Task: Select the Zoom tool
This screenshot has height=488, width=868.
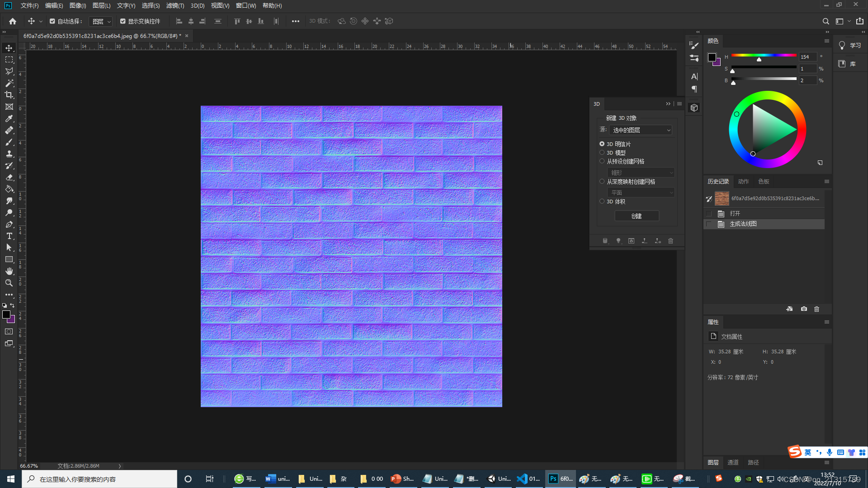Action: tap(9, 283)
